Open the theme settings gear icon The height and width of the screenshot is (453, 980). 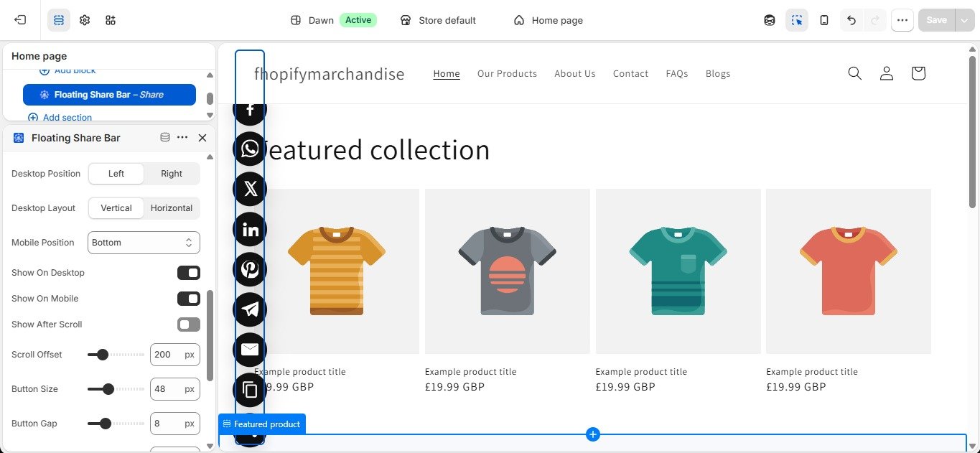(x=85, y=20)
